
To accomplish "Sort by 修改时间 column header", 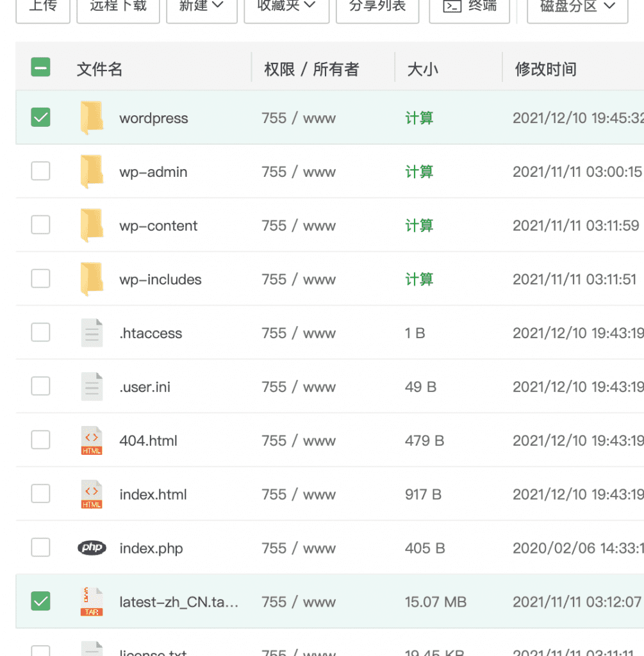I will click(546, 69).
